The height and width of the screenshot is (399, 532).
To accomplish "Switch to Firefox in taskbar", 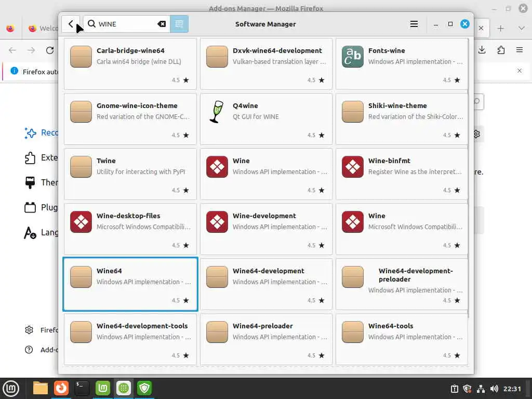I will 61,388.
